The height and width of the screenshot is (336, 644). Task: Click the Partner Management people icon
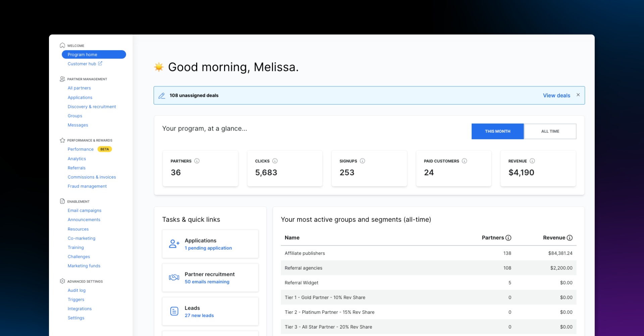click(x=62, y=79)
